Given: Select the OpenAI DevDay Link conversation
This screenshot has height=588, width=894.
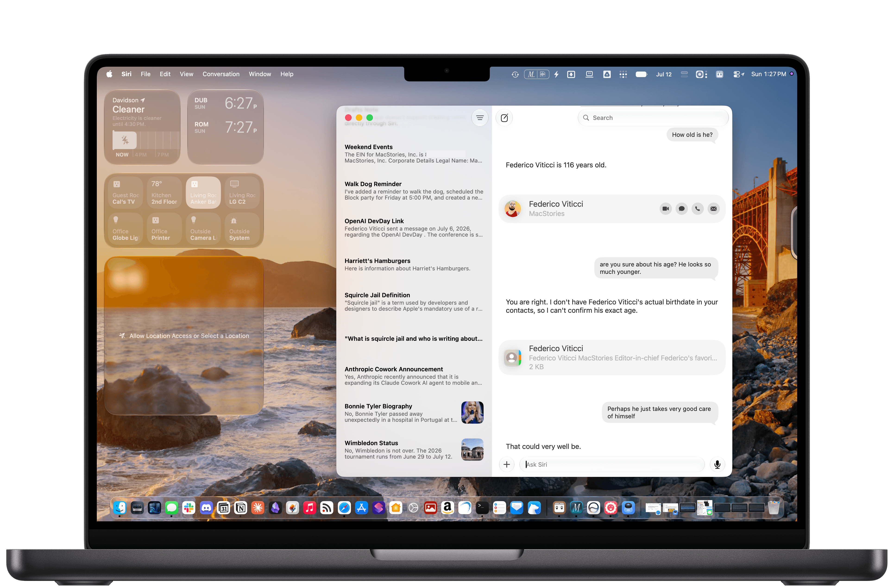Looking at the screenshot, I should click(x=414, y=228).
